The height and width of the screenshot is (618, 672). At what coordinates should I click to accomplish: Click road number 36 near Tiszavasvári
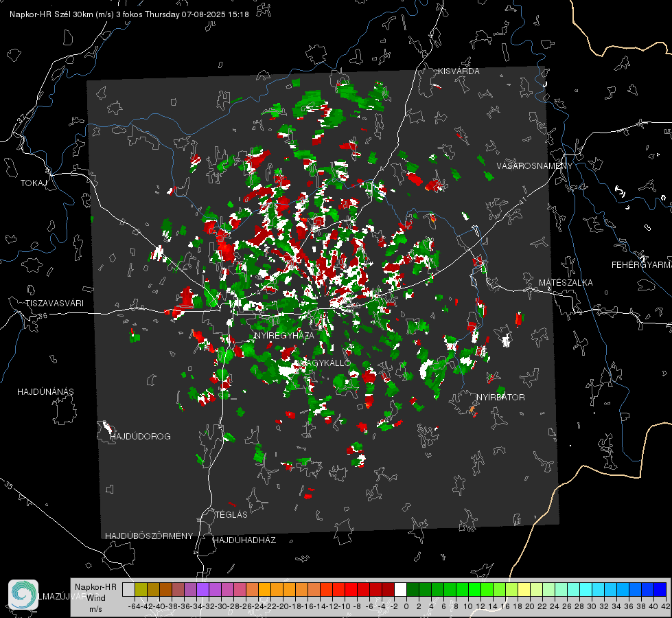coord(43,316)
